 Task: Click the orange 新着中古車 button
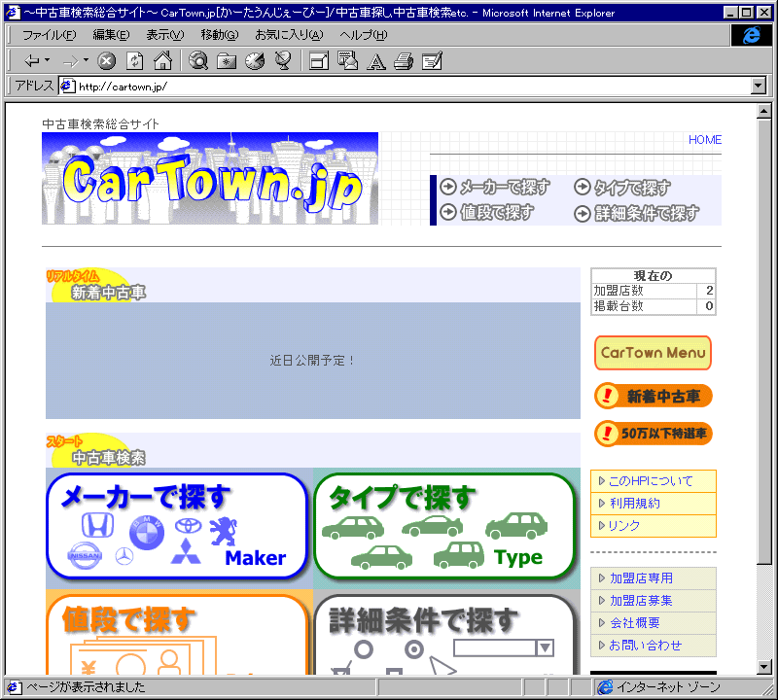pos(653,396)
